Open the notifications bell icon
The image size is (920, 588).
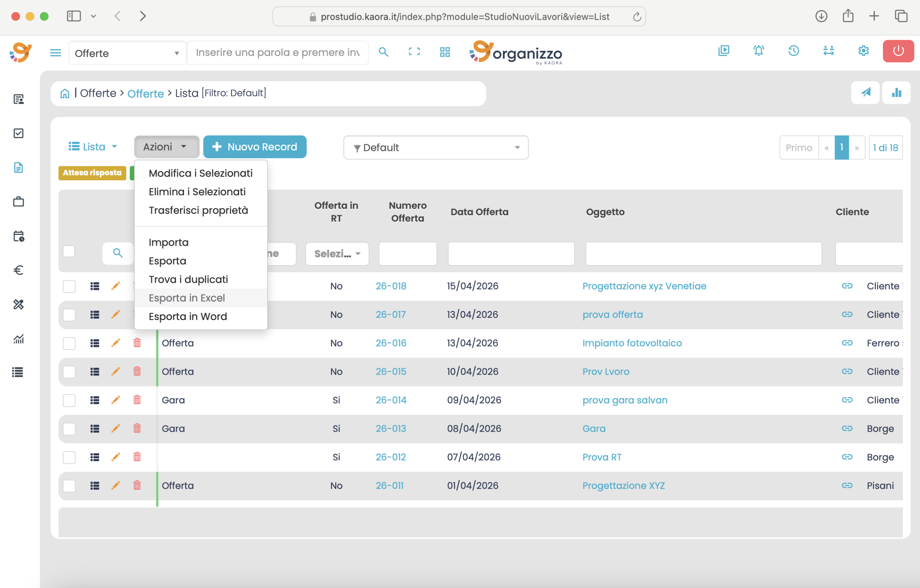point(758,51)
